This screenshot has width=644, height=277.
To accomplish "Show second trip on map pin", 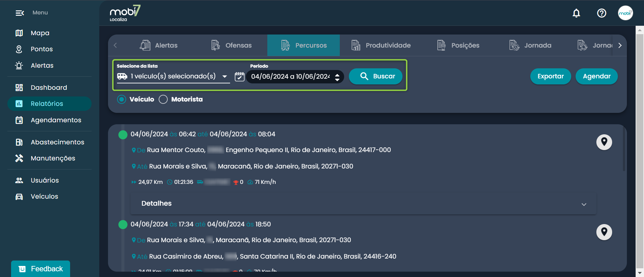I will pos(604,232).
